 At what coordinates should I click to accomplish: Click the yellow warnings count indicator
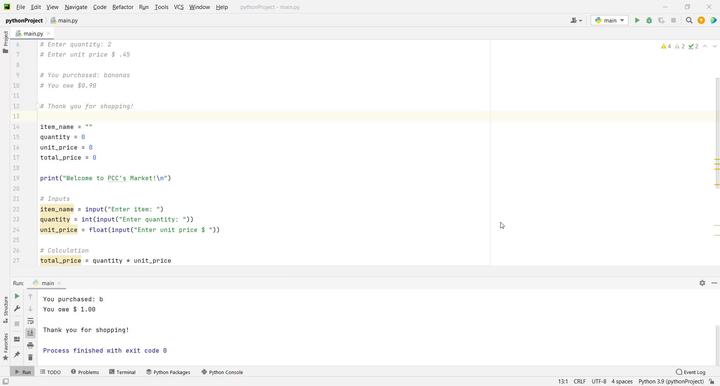tap(666, 46)
